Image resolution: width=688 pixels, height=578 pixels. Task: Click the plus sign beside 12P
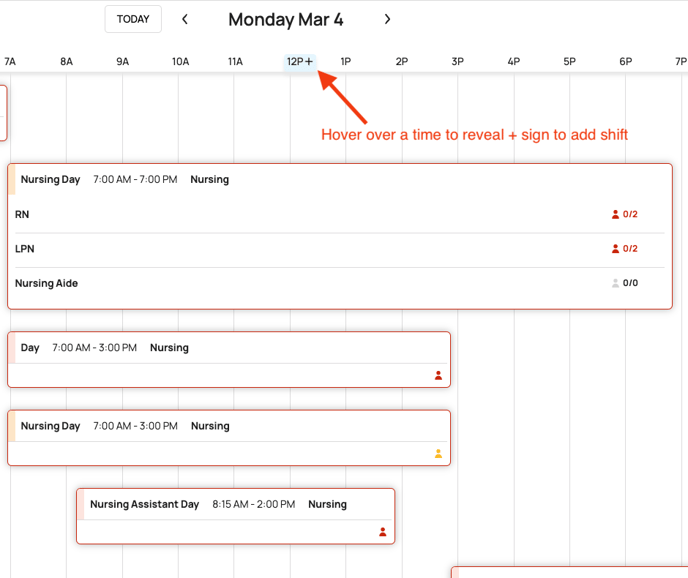tap(309, 61)
